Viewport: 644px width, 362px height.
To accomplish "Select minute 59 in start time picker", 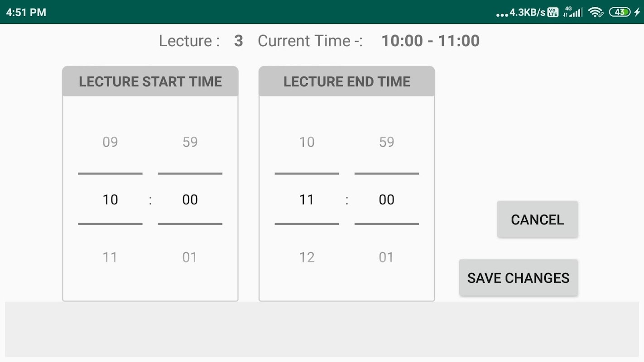I will (190, 142).
